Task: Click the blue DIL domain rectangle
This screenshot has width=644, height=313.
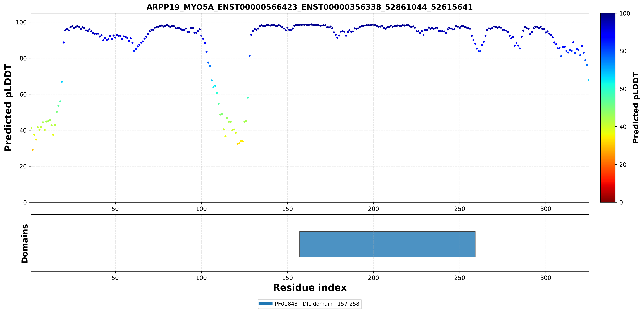Action: (387, 244)
